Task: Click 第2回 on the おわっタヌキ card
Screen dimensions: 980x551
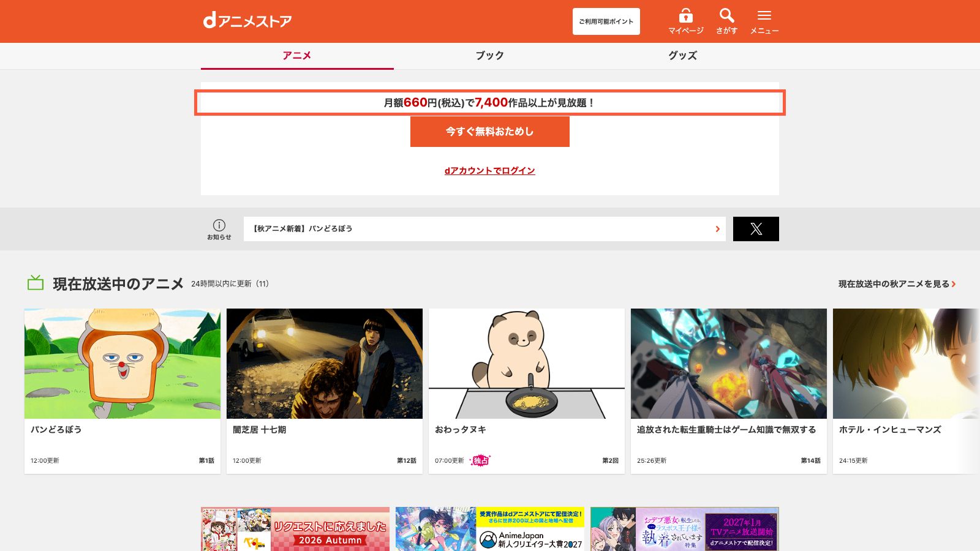Action: [610, 460]
